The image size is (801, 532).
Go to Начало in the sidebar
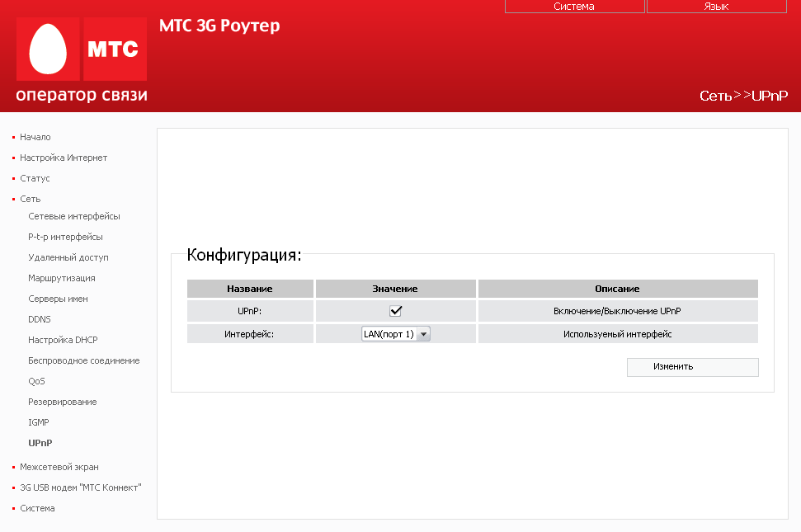[35, 137]
